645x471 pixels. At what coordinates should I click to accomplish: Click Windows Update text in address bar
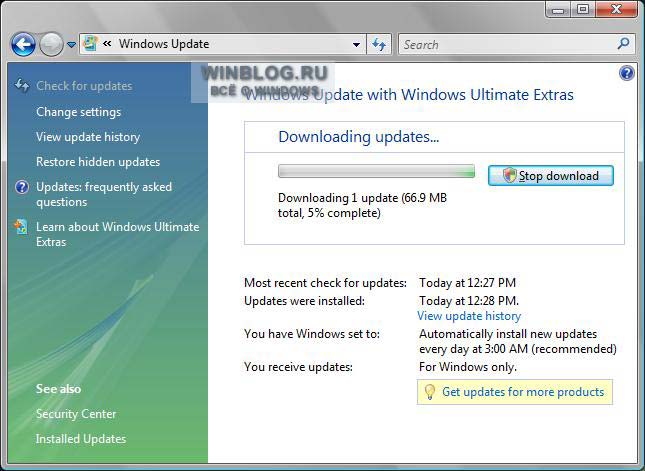[164, 44]
